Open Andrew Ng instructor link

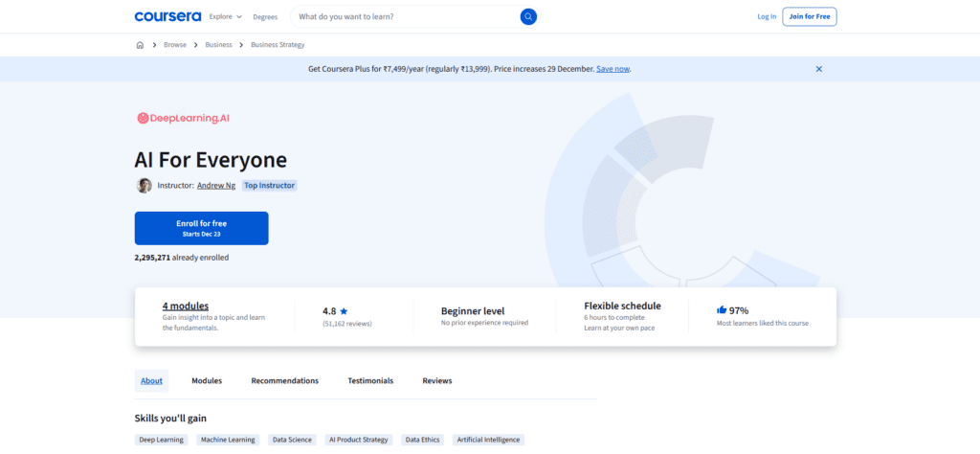216,186
